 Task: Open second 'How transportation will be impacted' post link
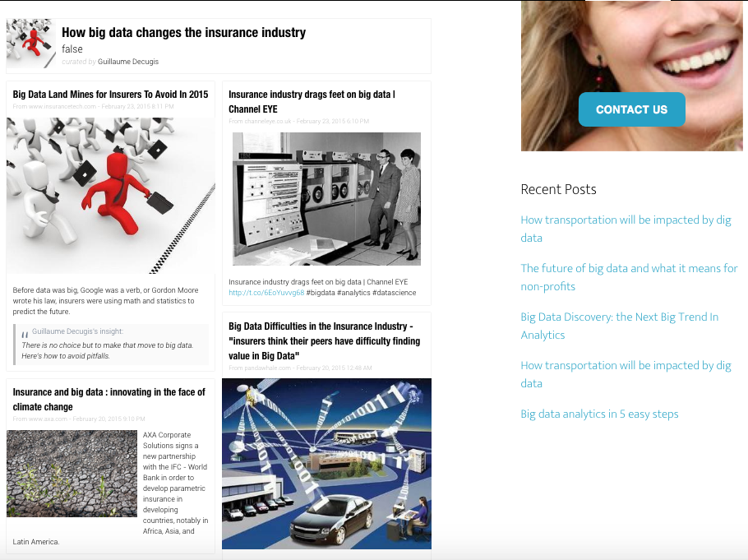(626, 374)
